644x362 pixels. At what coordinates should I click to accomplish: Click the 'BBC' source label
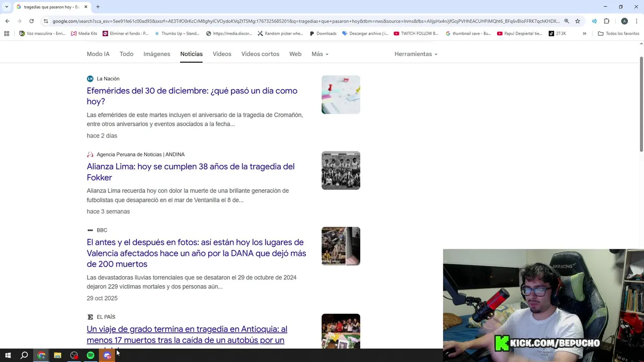[x=102, y=230]
